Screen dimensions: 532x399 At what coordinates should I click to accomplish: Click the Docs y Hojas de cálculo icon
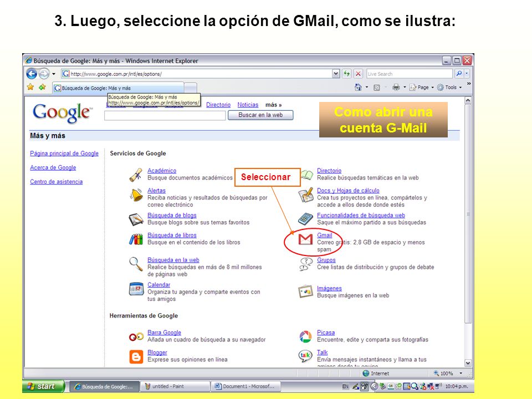click(306, 195)
